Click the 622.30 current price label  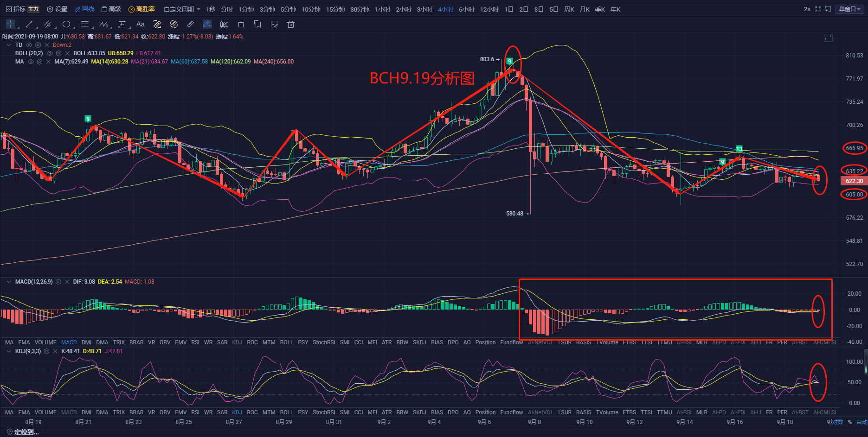pos(854,181)
